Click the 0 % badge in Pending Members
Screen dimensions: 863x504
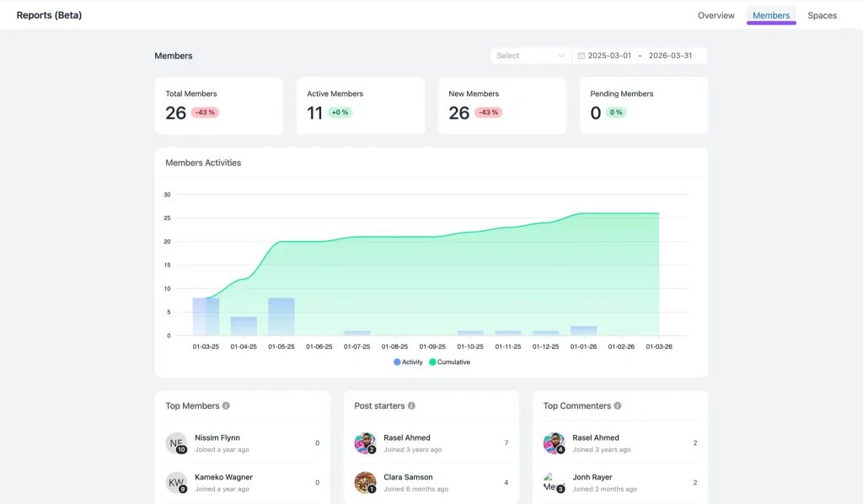click(616, 112)
